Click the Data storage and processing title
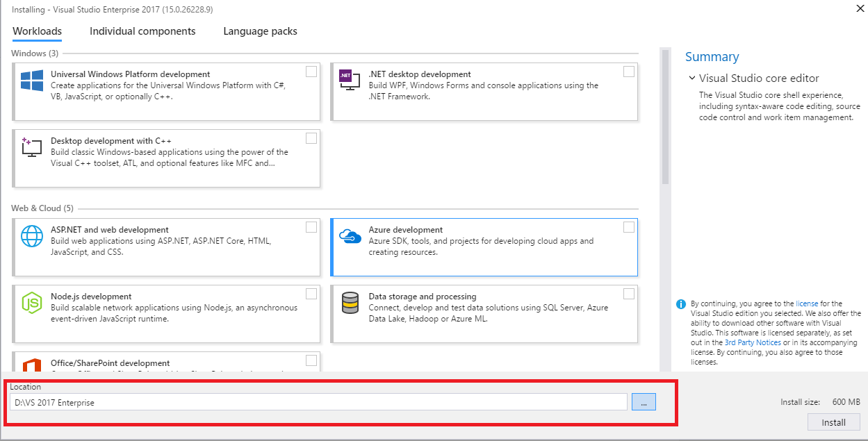This screenshot has height=441, width=868. tap(423, 297)
